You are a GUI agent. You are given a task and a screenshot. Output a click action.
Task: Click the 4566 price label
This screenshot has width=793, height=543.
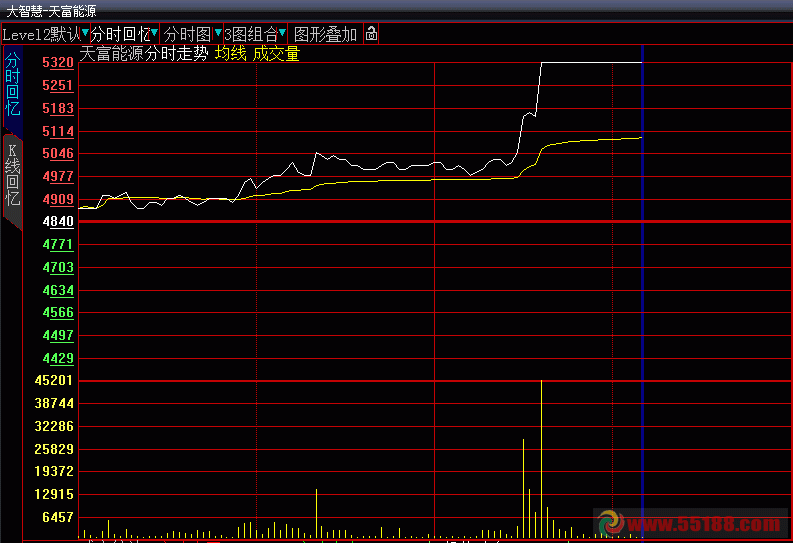click(x=58, y=312)
